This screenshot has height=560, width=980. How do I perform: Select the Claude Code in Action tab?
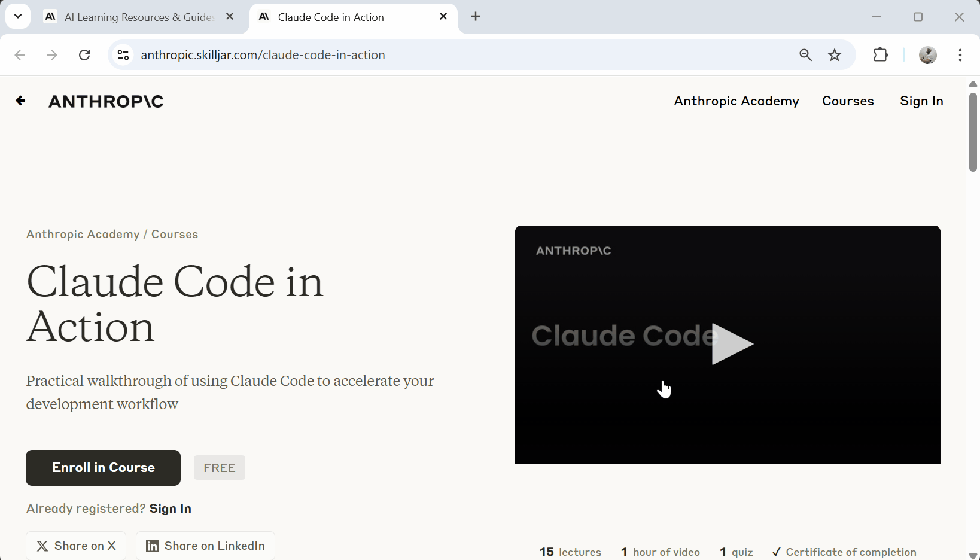tap(353, 17)
